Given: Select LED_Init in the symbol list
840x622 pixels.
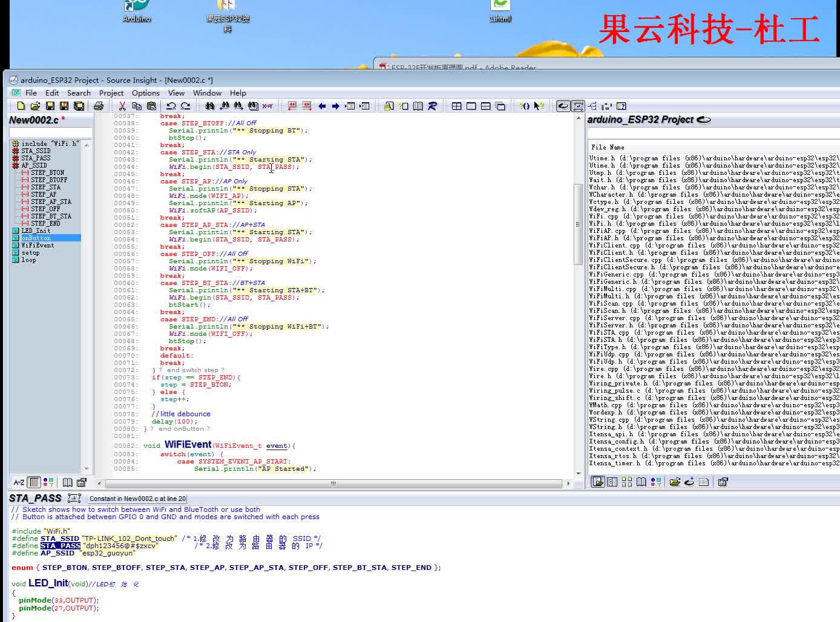Looking at the screenshot, I should pos(36,231).
